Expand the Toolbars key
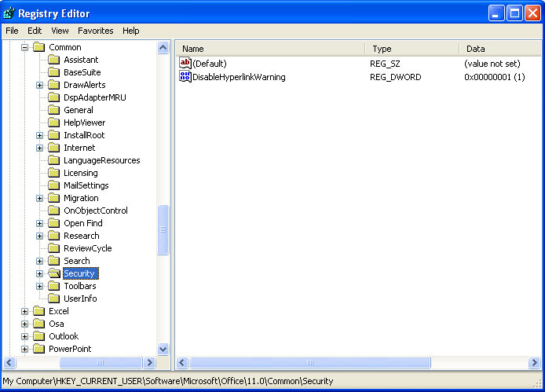The width and height of the screenshot is (545, 392). click(x=39, y=286)
